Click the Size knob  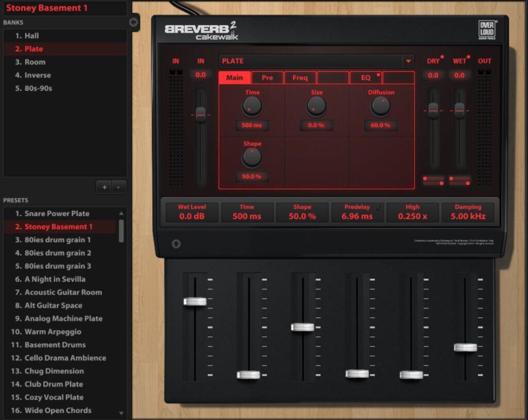coord(316,106)
